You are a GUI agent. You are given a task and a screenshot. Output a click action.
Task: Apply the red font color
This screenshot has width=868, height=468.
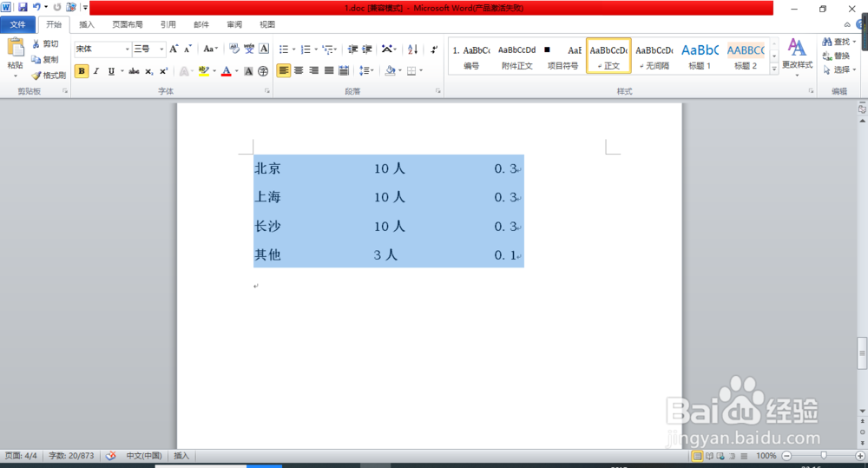pos(226,71)
